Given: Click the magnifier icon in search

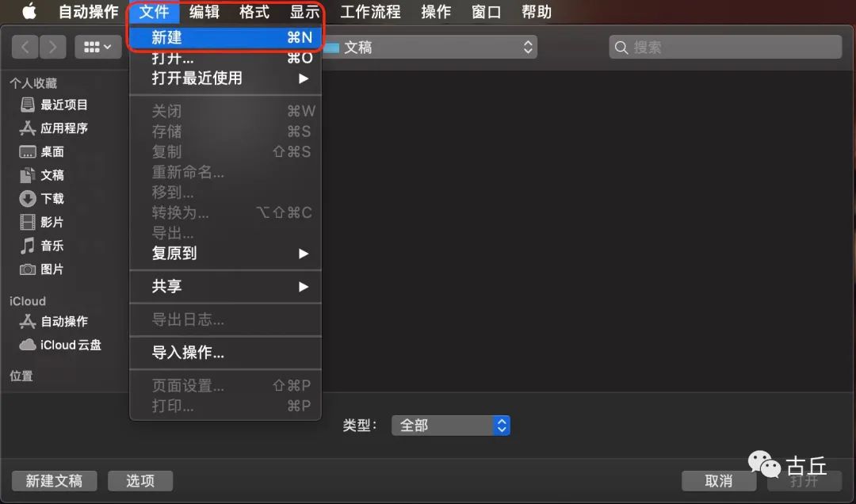Looking at the screenshot, I should click(x=621, y=48).
